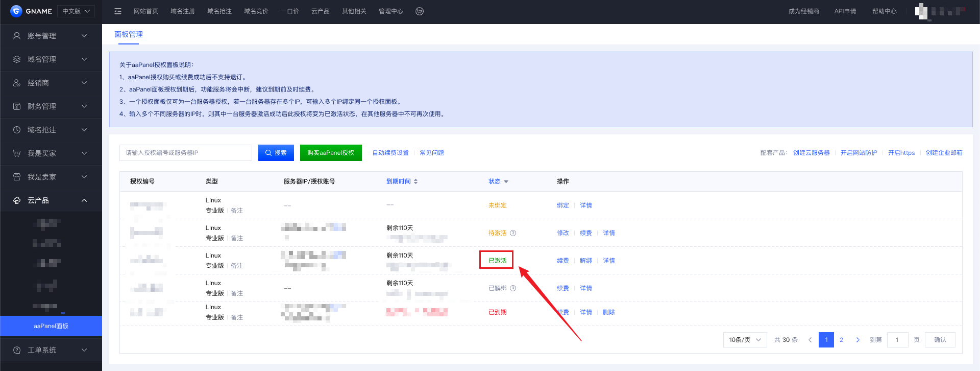Click the 我是卖家 seller icon
The width and height of the screenshot is (980, 371).
[17, 177]
